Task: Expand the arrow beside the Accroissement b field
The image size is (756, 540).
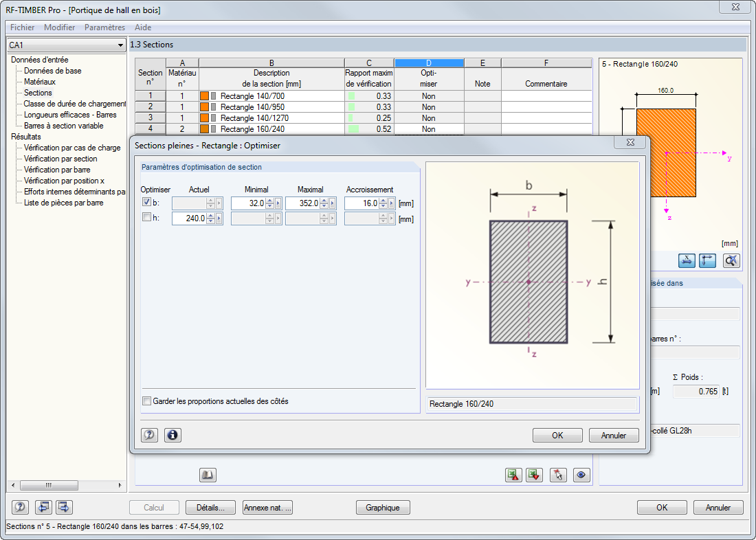Action: [x=391, y=203]
